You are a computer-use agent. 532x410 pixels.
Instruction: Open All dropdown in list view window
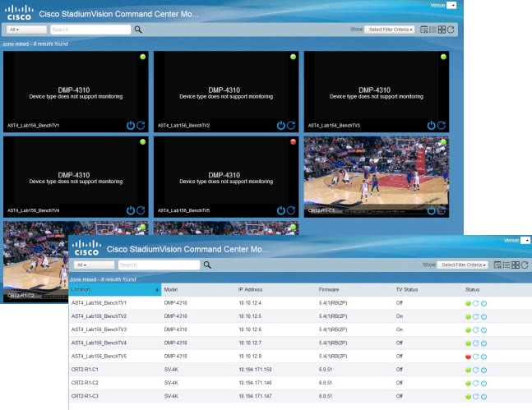(x=94, y=265)
